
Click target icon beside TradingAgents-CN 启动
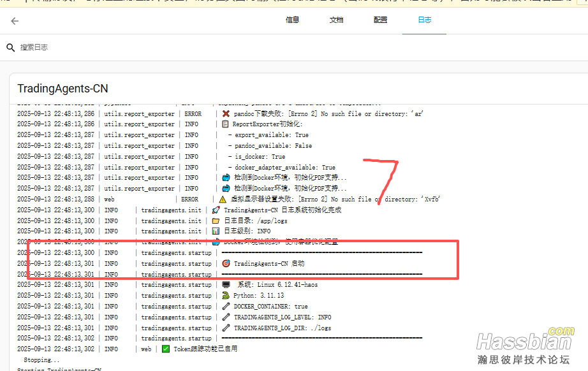226,264
